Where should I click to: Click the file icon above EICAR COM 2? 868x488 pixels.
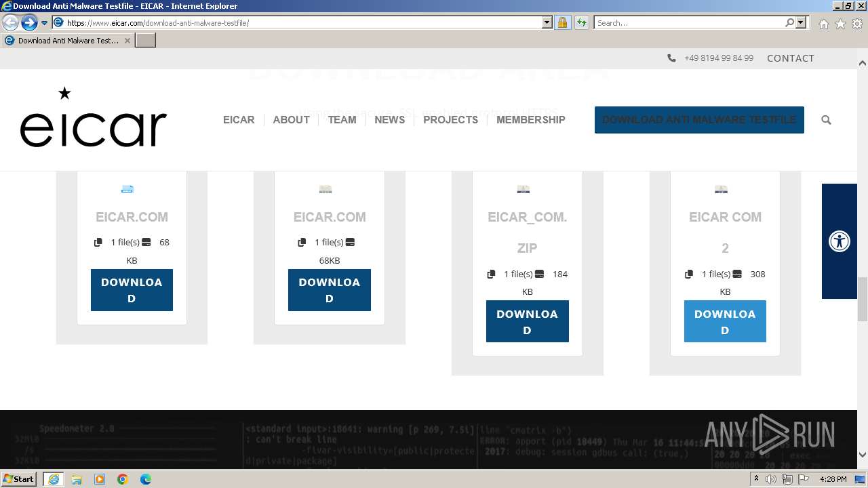pyautogui.click(x=721, y=189)
